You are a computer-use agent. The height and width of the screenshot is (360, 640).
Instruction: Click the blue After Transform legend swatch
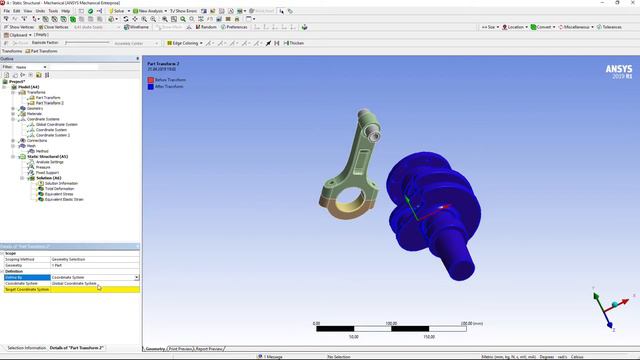(x=151, y=87)
